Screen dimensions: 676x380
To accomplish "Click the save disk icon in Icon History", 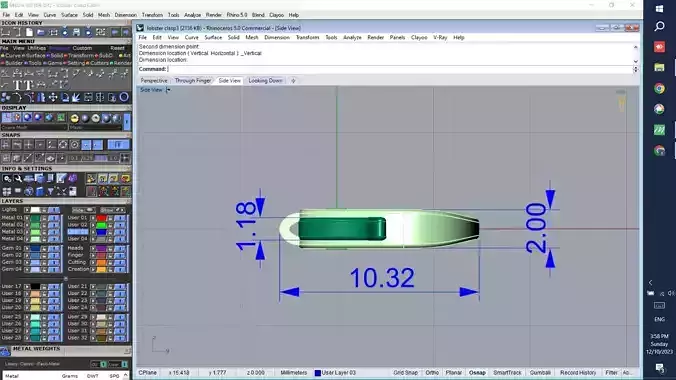I will point(76,32).
